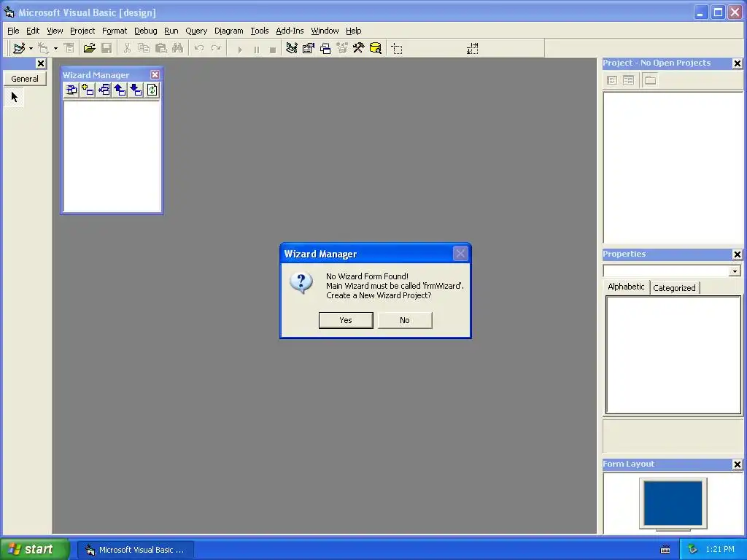747x560 pixels.
Task: Open the Run menu
Action: pyautogui.click(x=171, y=31)
